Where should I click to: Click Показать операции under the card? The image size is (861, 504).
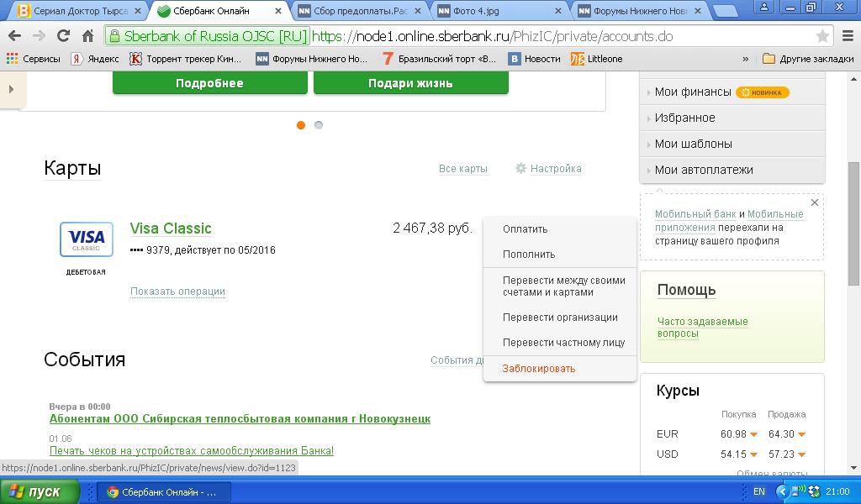(x=178, y=291)
